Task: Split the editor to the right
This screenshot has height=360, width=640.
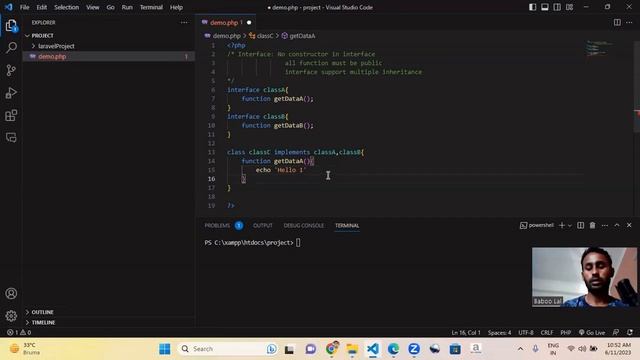Action: tap(617, 22)
